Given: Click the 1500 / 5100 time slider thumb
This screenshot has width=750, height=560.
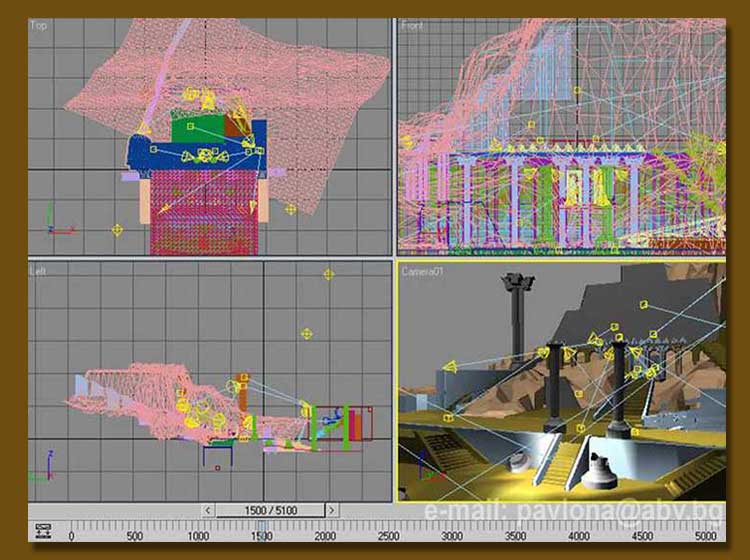Looking at the screenshot, I should (270, 510).
